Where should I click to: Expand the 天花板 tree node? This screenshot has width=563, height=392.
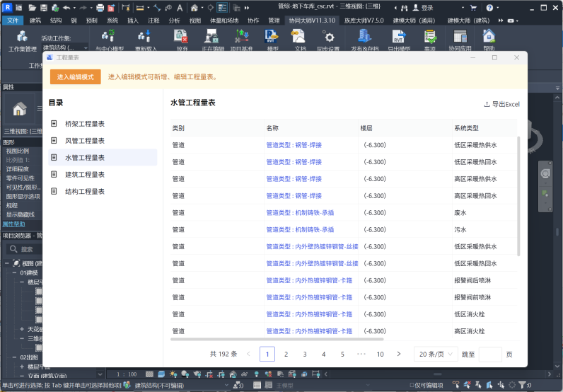pos(22,329)
